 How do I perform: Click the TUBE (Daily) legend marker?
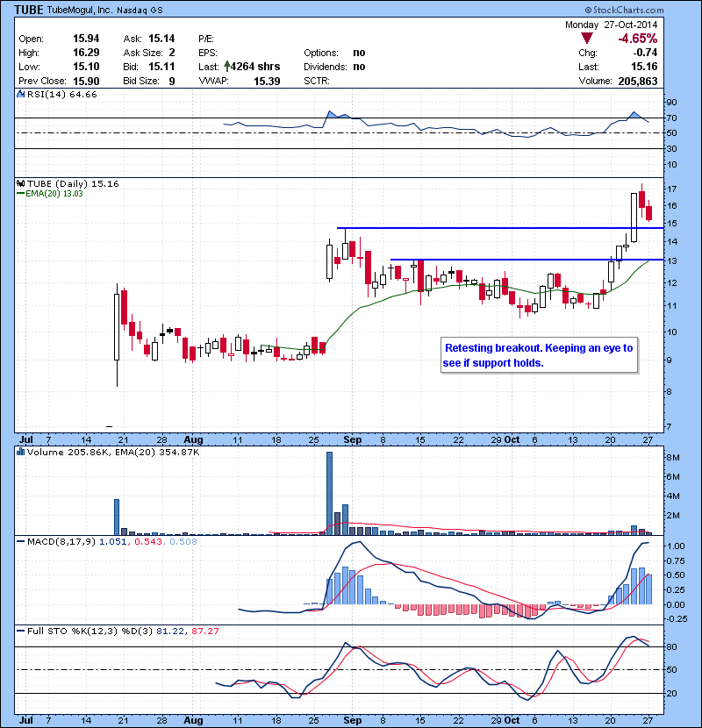point(21,183)
